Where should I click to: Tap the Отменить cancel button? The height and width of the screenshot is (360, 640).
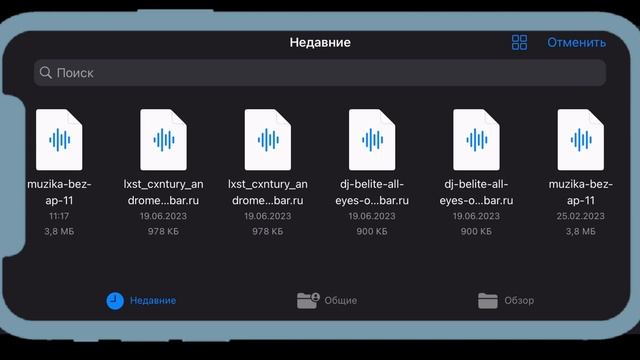pos(576,42)
